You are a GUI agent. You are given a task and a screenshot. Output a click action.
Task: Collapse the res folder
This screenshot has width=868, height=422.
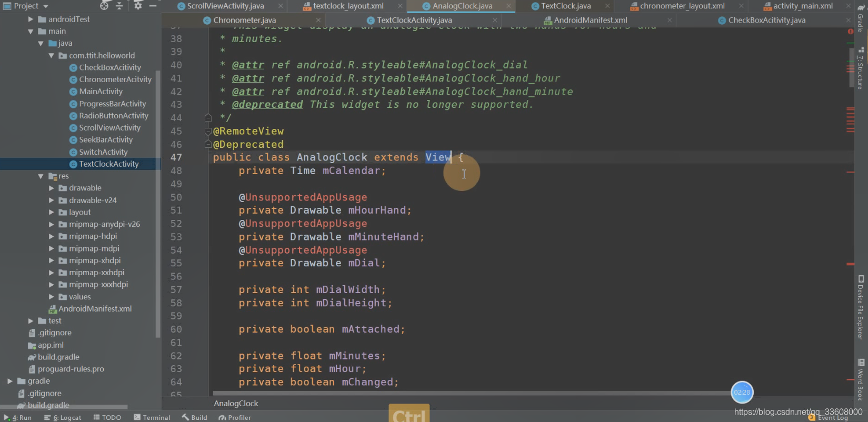tap(41, 176)
